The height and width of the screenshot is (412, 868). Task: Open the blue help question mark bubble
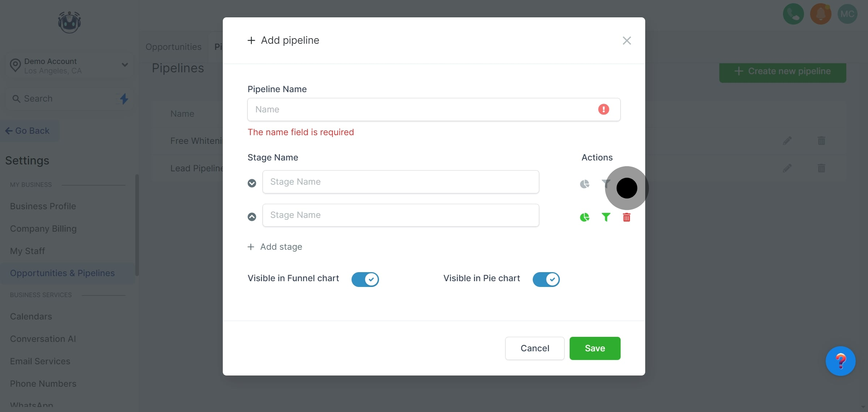[x=841, y=361]
